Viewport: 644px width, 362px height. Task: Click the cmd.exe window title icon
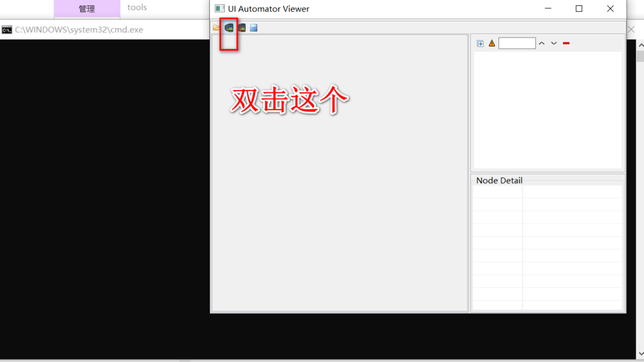point(7,30)
